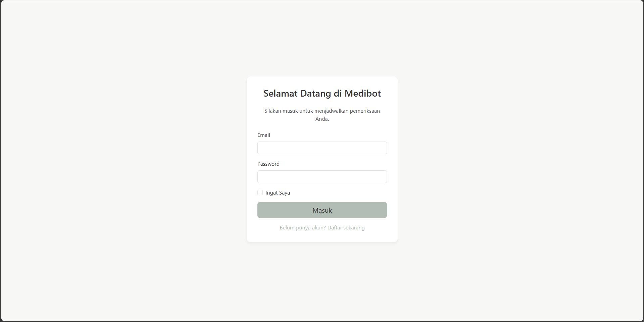The height and width of the screenshot is (322, 644).
Task: Click the word "menjadwalkan" in the subtitle
Action: point(331,111)
